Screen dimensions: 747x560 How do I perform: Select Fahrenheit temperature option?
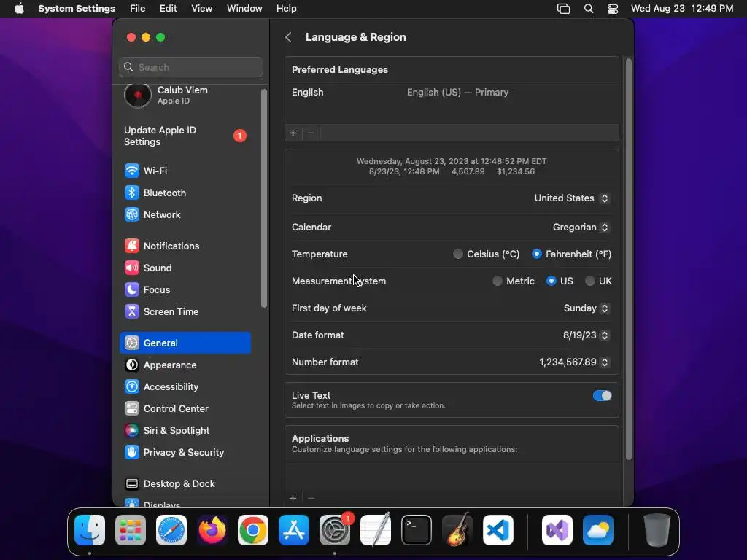click(x=536, y=254)
